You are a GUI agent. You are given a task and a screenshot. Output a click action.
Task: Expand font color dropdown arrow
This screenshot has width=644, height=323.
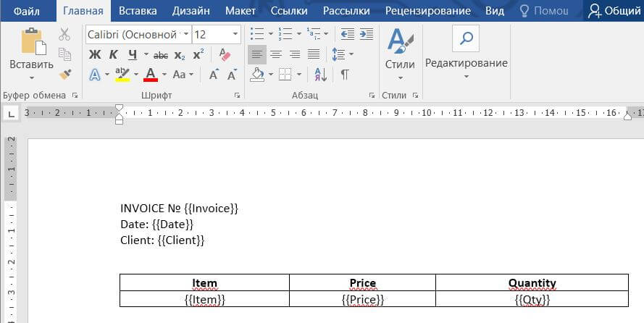[x=164, y=75]
